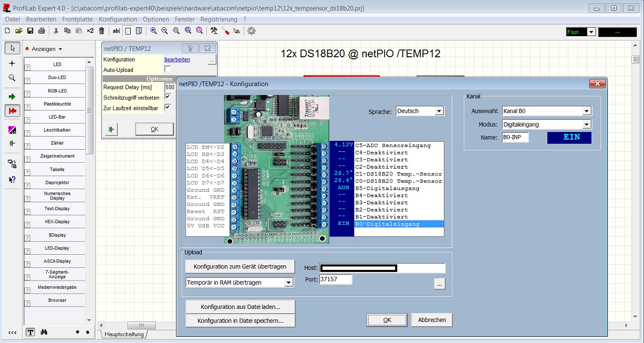
Task: Select the magnifier tool in left sidebar
Action: point(13,78)
